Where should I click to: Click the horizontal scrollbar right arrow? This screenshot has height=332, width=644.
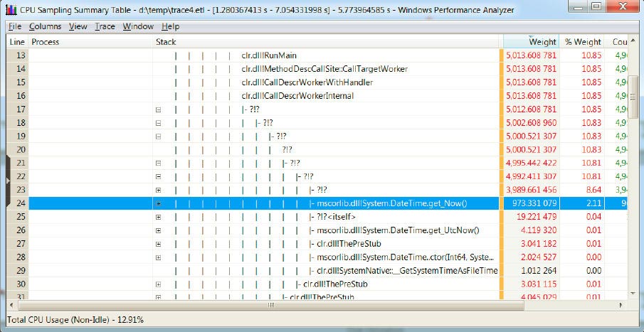point(621,305)
